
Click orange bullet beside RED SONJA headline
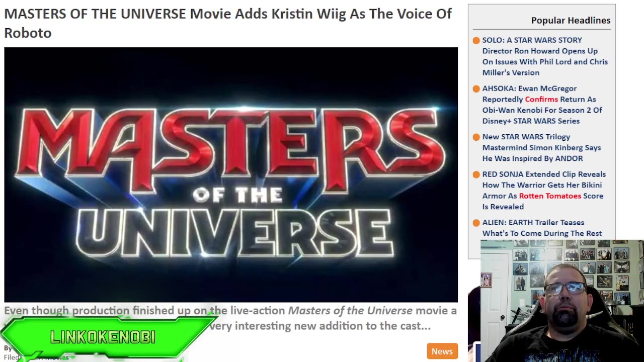click(476, 174)
